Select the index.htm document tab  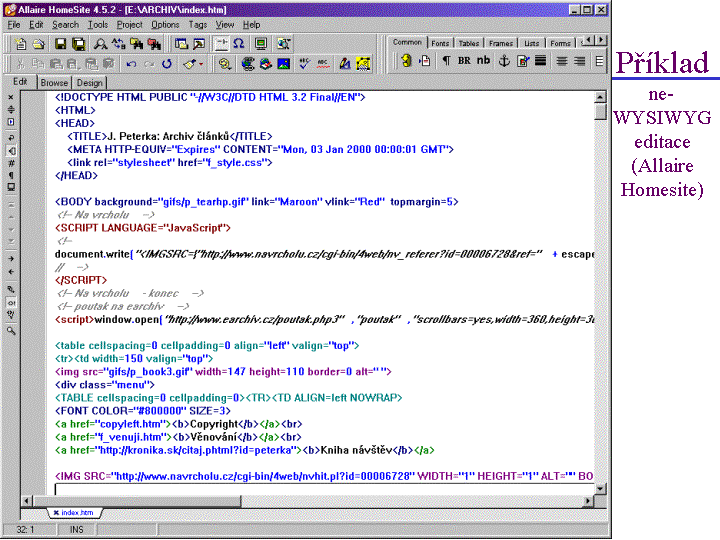[73, 512]
